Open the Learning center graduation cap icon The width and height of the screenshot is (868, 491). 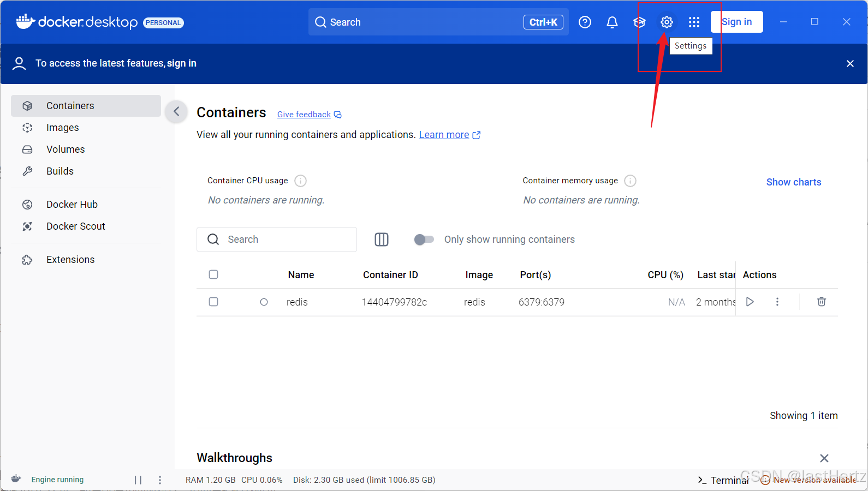click(639, 22)
